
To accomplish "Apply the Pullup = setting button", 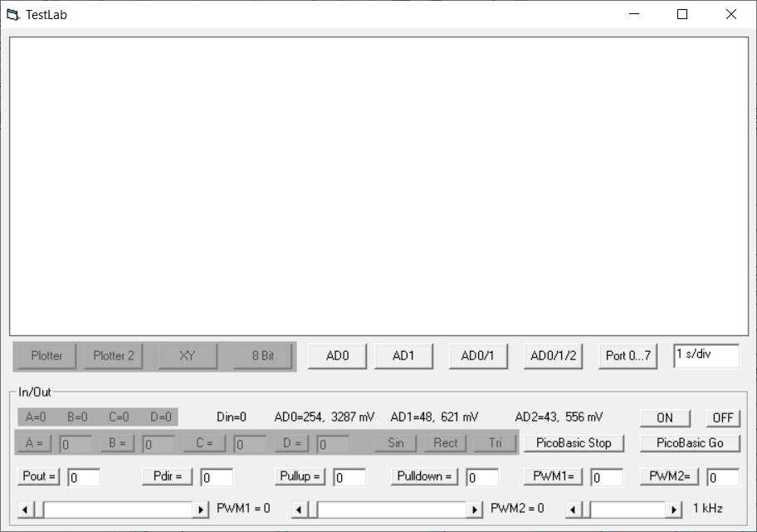I will click(x=300, y=476).
